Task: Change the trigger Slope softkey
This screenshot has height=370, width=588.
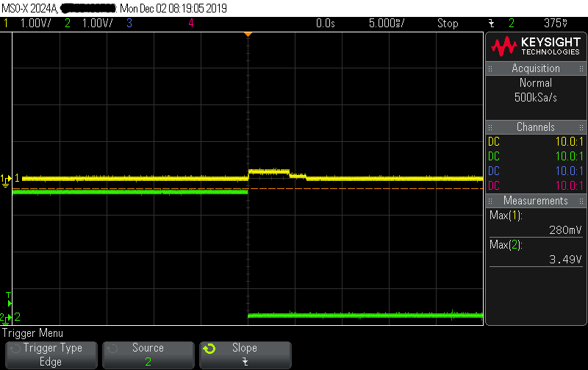Action: (x=245, y=355)
